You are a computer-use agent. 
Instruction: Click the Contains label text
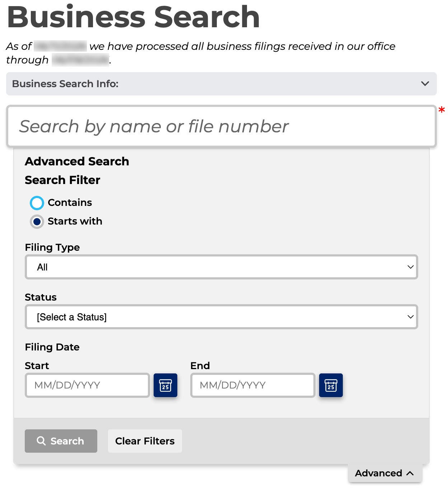tap(70, 203)
